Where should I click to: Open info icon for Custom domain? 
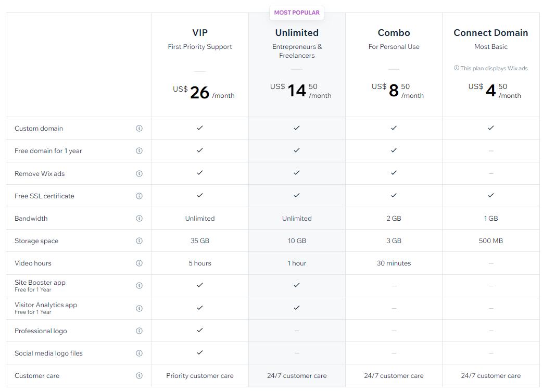[139, 129]
